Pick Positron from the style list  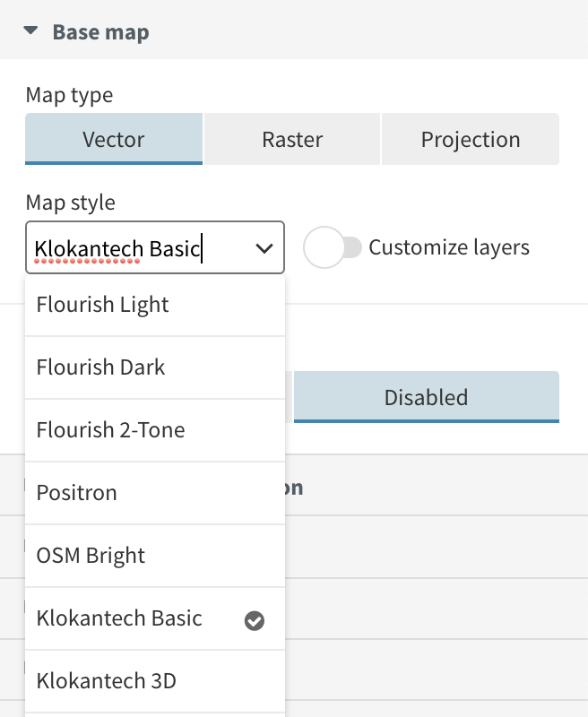(x=155, y=493)
